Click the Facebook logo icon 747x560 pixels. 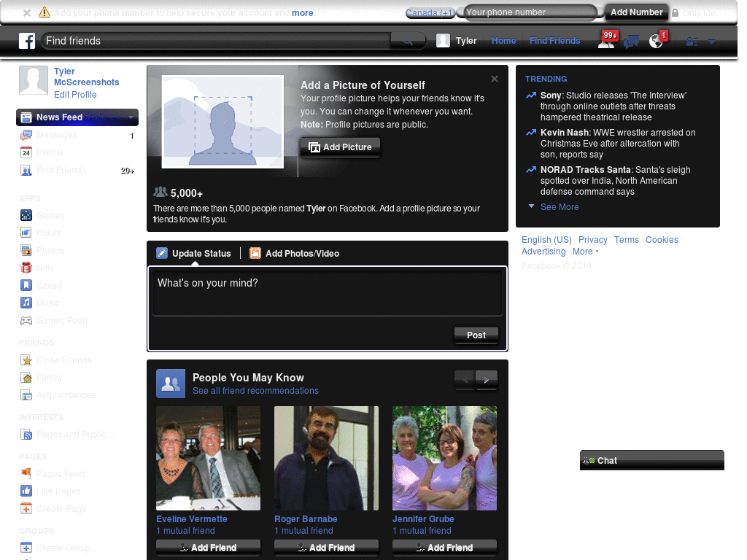[x=27, y=41]
